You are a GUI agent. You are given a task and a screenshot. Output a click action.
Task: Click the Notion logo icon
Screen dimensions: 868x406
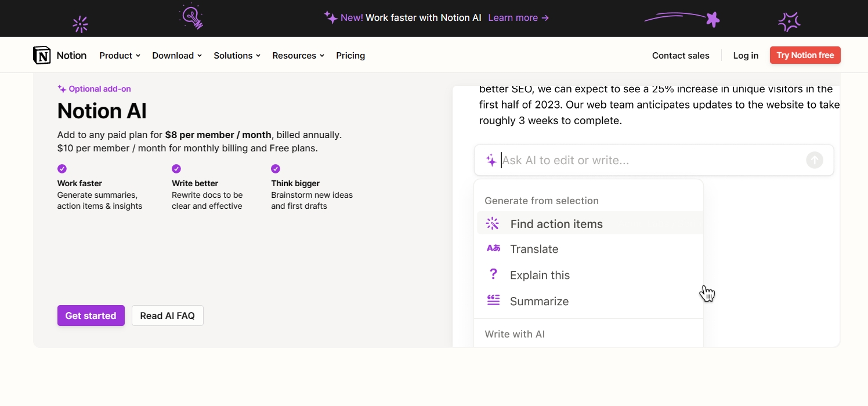[42, 55]
